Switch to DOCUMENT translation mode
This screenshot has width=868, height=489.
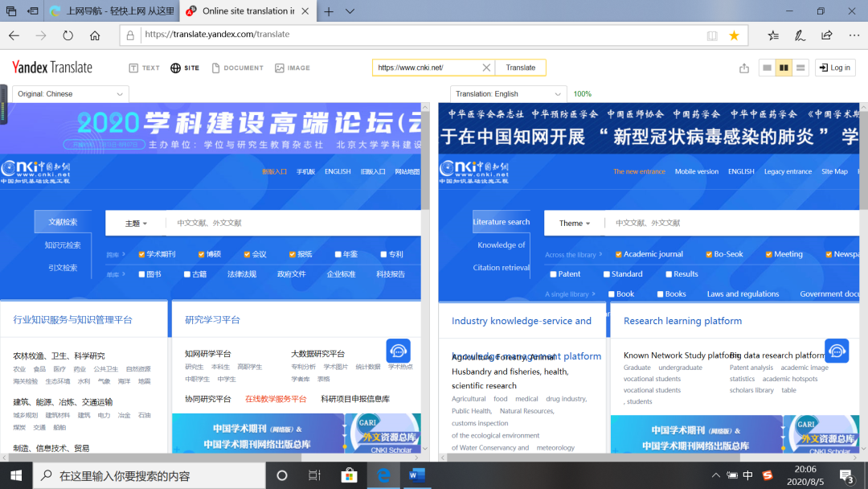tap(237, 68)
